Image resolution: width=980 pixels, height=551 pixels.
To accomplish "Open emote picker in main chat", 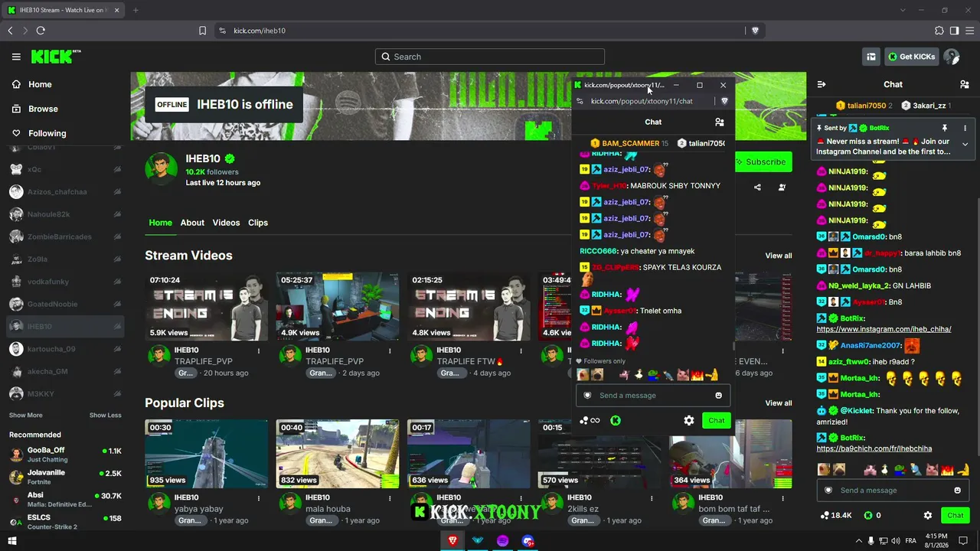I will tap(957, 491).
